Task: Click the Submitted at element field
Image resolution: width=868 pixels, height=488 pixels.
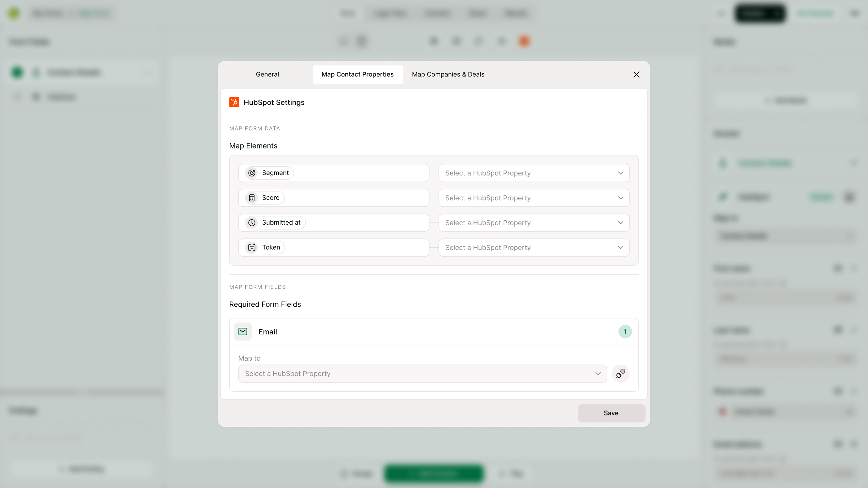Action: pos(334,223)
